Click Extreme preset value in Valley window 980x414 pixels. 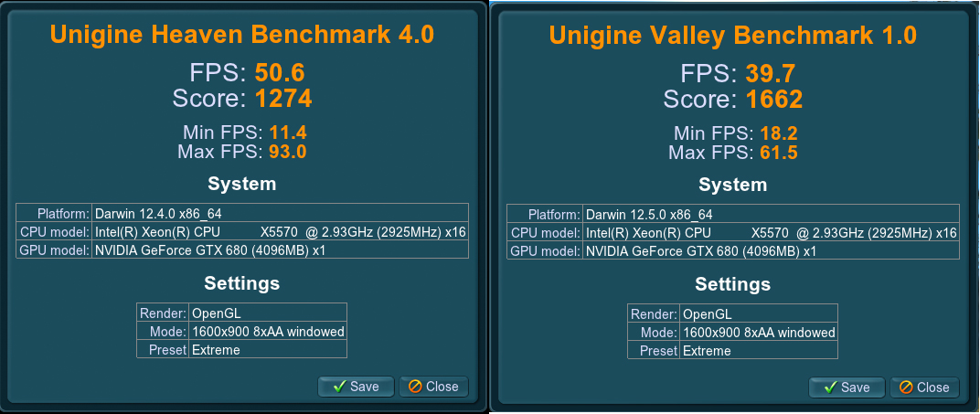point(758,350)
